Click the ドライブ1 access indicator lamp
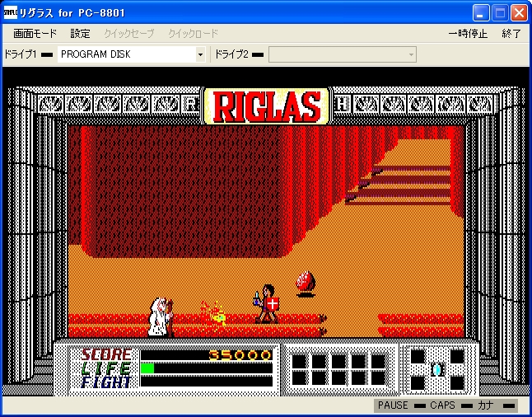The width and height of the screenshot is (532, 417). click(47, 54)
